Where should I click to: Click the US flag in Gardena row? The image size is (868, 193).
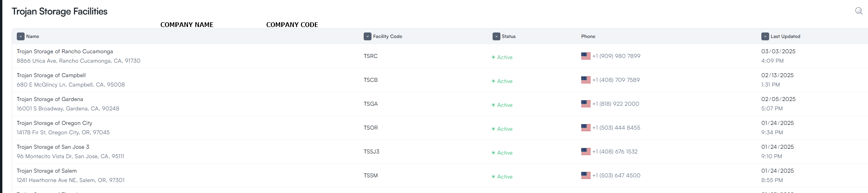(586, 104)
